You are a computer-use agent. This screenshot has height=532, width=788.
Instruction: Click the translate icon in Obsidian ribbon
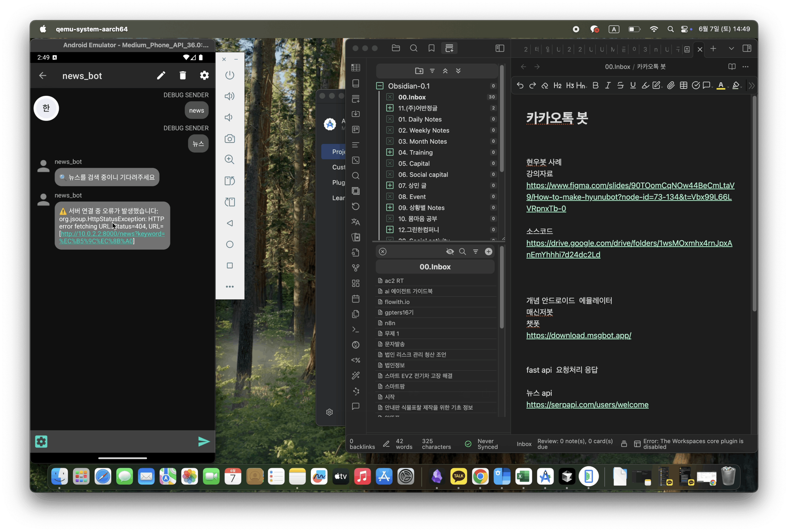click(x=355, y=222)
